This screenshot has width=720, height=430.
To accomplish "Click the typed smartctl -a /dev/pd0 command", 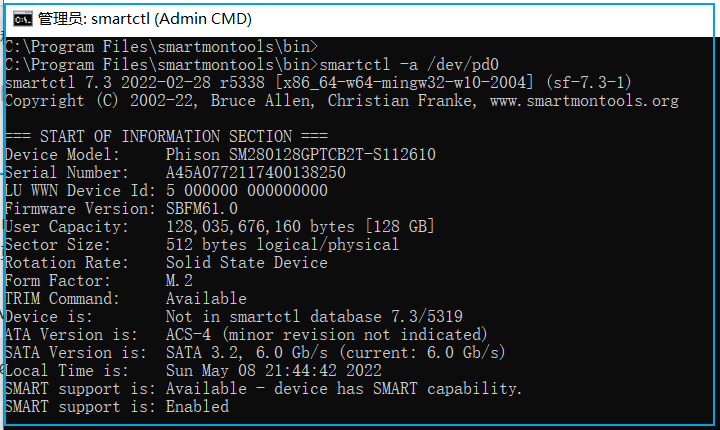I will click(x=419, y=64).
